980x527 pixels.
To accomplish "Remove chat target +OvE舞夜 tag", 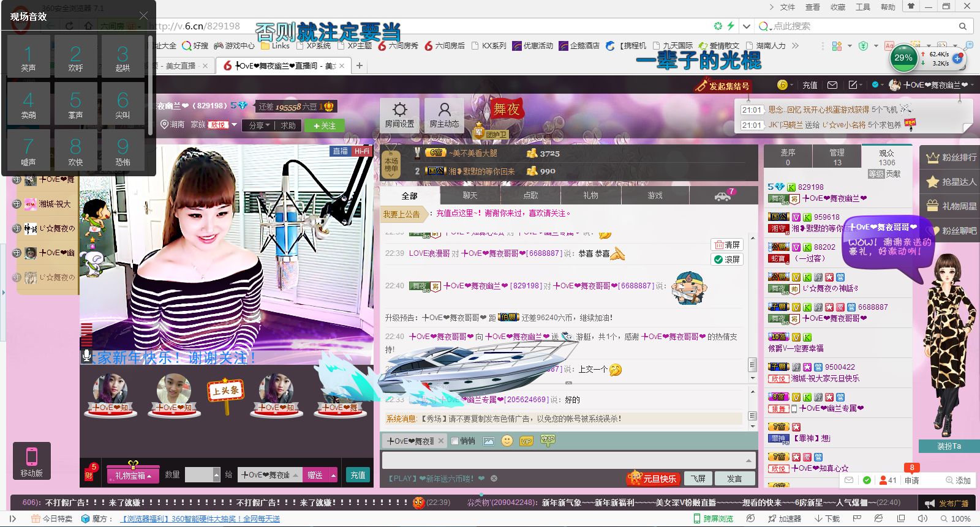I will pyautogui.click(x=440, y=441).
